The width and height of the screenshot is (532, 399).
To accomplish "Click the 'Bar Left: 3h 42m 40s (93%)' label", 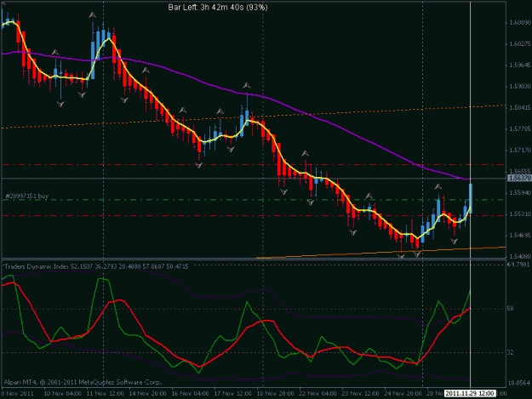I will (218, 7).
